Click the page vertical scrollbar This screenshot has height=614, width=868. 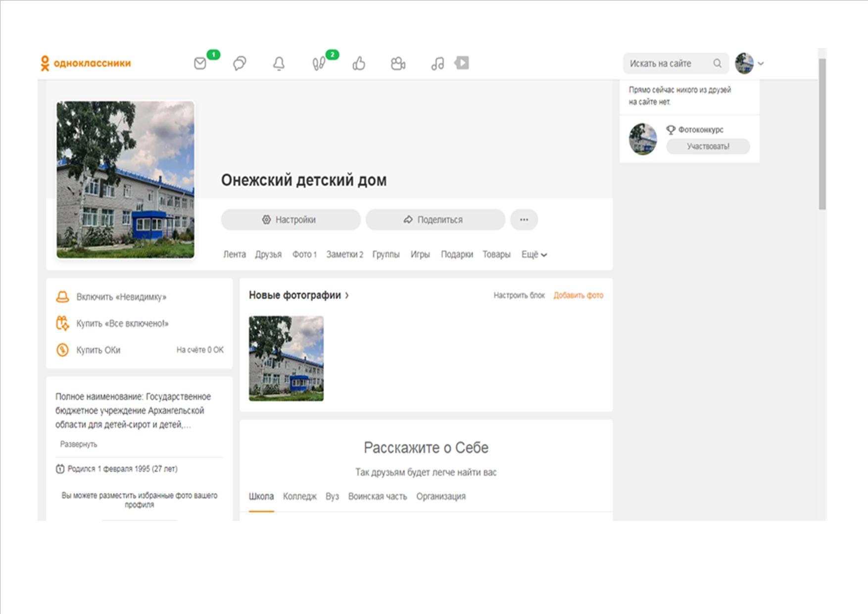[822, 135]
